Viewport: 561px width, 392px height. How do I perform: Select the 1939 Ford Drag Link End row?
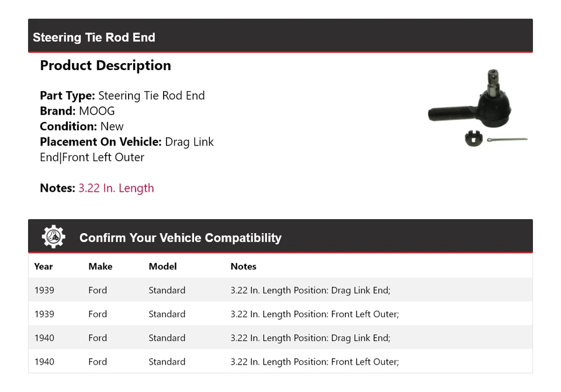click(280, 290)
